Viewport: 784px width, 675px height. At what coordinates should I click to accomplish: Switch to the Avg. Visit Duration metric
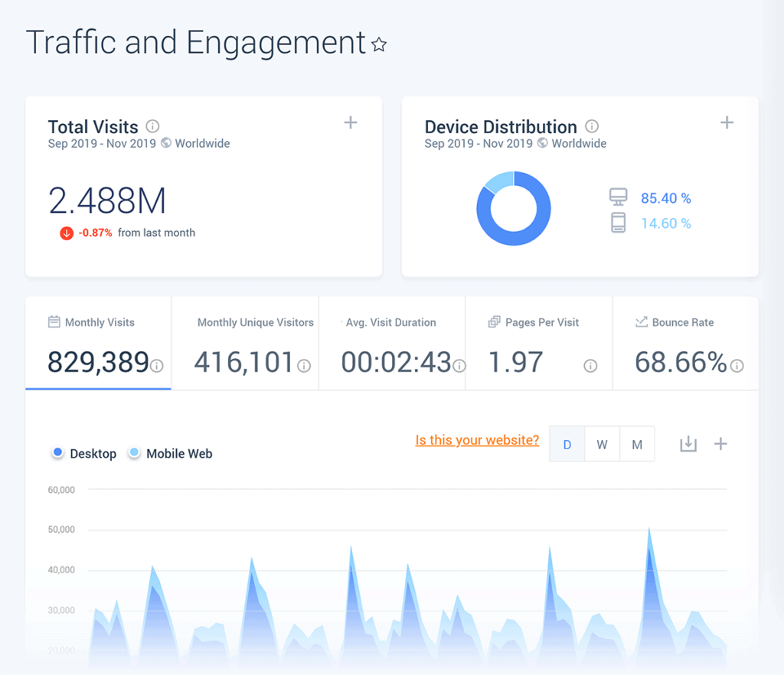pyautogui.click(x=391, y=344)
